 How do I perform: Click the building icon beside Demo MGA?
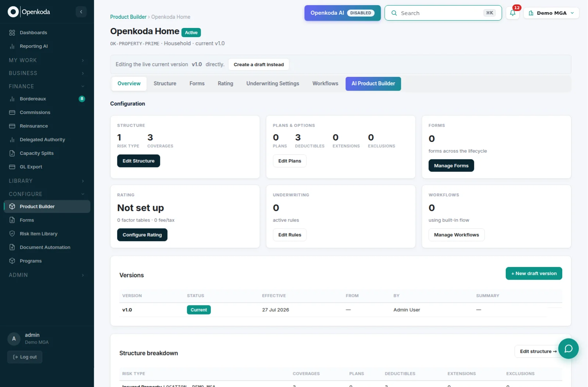coord(531,13)
